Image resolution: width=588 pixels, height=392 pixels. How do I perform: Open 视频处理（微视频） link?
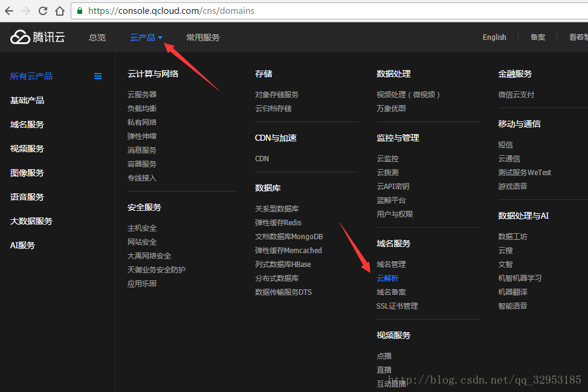408,94
